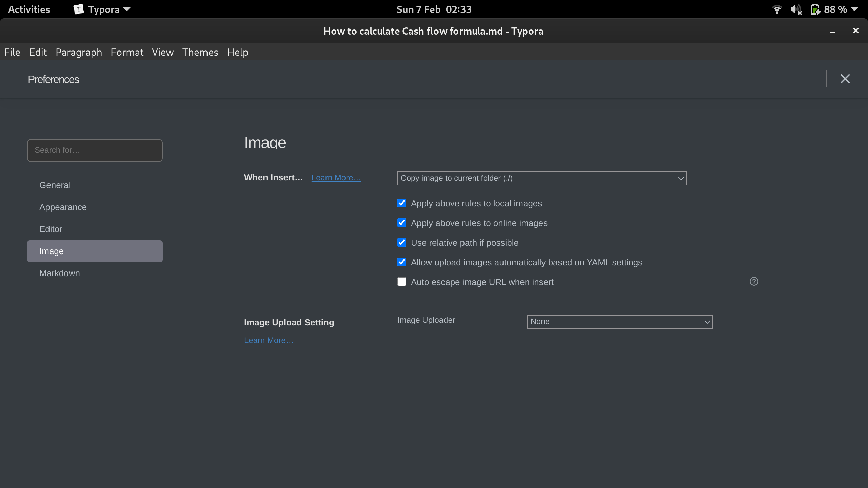Toggle Apply above rules to online images

(402, 223)
